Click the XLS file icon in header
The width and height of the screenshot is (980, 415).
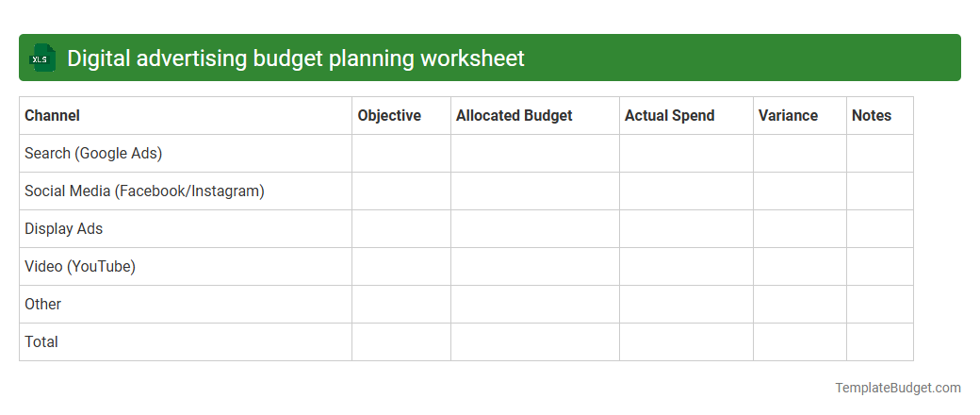click(x=41, y=58)
